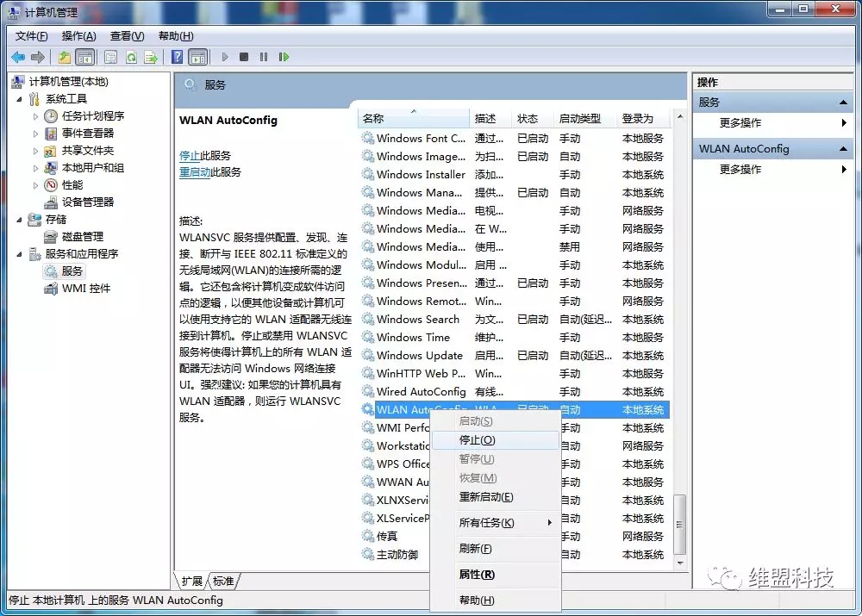Expand the 事件查看器 node arrow

coord(35,134)
